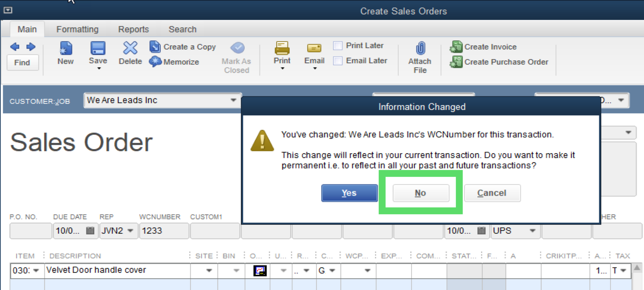Click No in Information Changed dialog
The image size is (644, 290).
coord(421,193)
